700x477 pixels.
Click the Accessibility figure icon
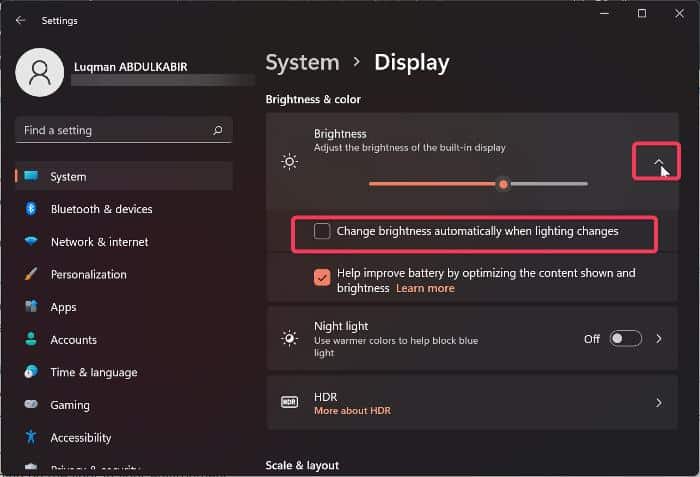coord(31,437)
